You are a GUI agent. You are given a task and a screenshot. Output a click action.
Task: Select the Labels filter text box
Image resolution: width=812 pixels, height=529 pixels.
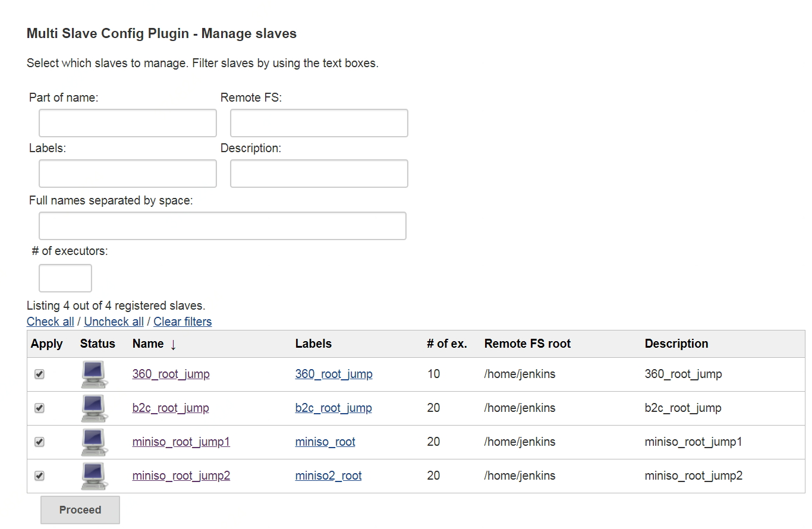point(128,174)
